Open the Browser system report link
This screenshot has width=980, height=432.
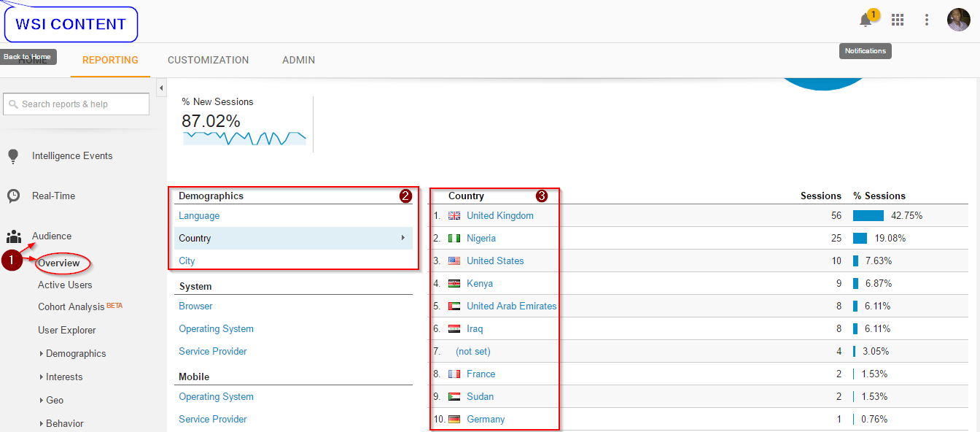(x=195, y=306)
